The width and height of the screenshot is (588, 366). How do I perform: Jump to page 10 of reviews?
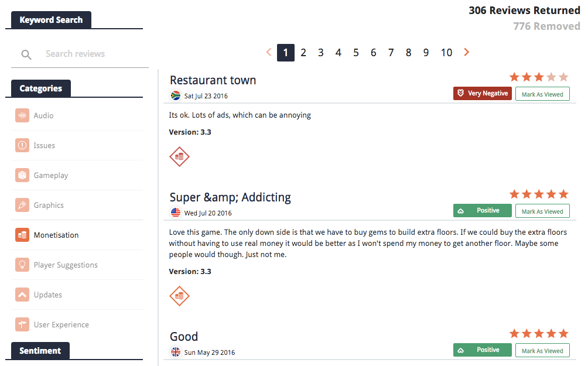click(446, 53)
